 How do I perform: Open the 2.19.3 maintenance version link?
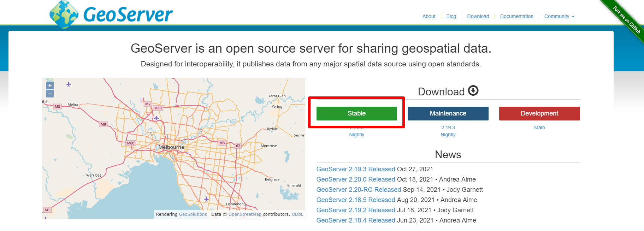448,128
